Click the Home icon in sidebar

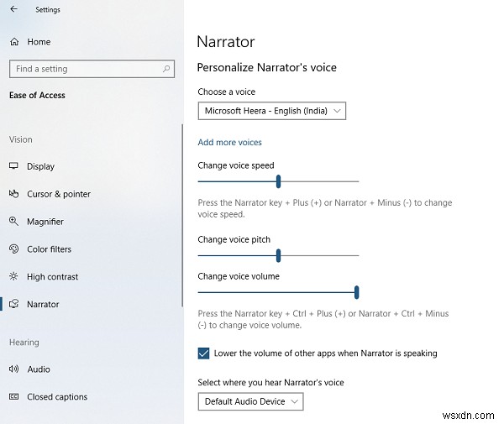(x=13, y=41)
